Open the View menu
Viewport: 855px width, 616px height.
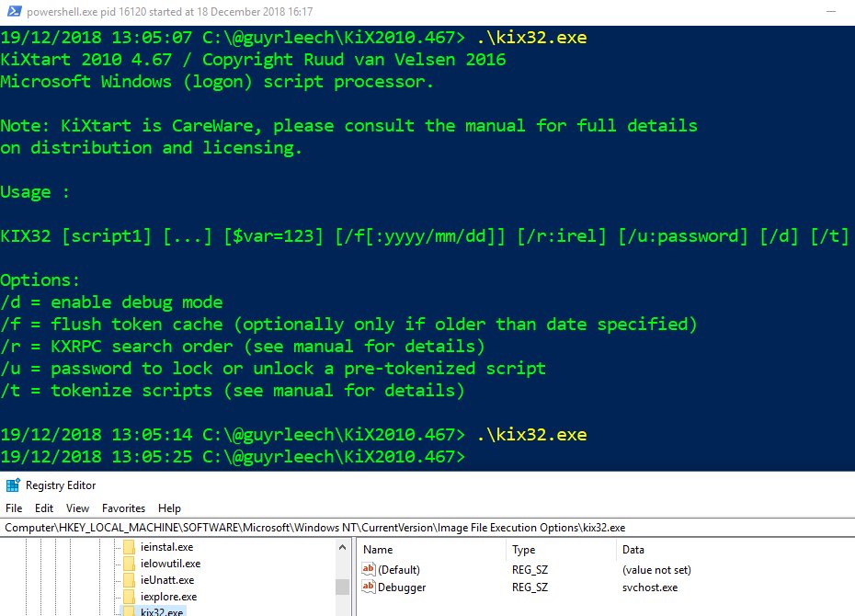[x=78, y=508]
